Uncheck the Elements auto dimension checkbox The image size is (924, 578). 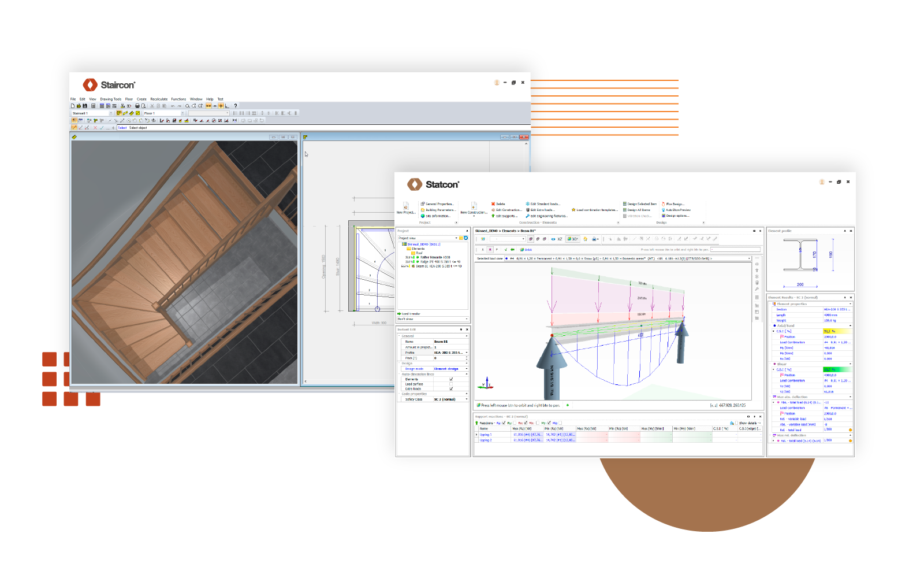tap(451, 379)
